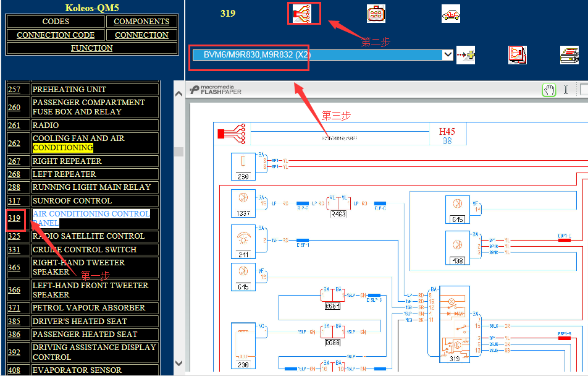The image size is (588, 376).
Task: Select PETROL VAPOUR ABSORBER text
Action: [x=88, y=307]
